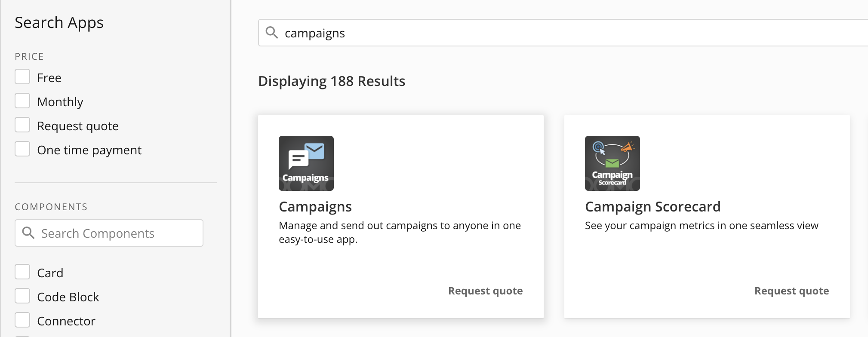Click the Displaying 188 Results heading
The image size is (868, 337).
(332, 81)
